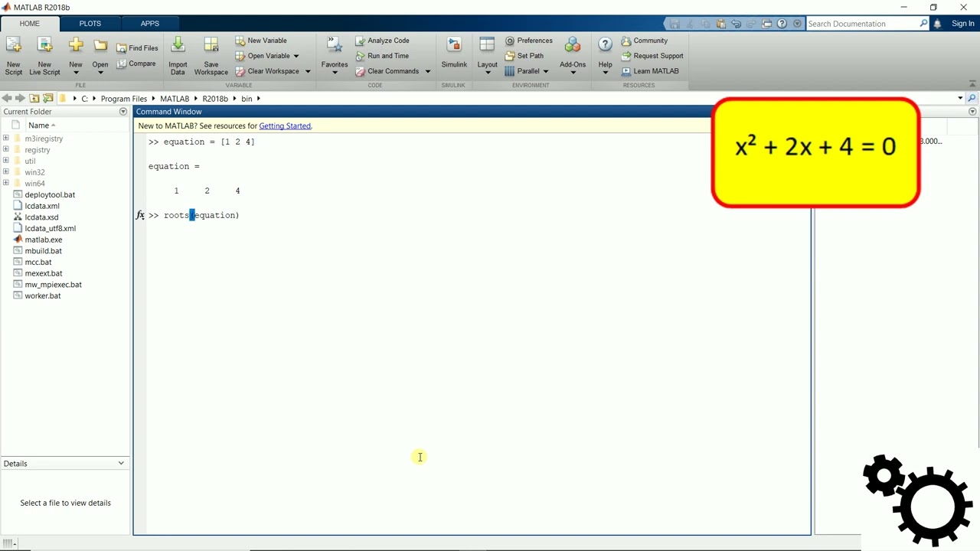The height and width of the screenshot is (551, 980).
Task: Collapse the Details panel chevron
Action: tap(121, 463)
